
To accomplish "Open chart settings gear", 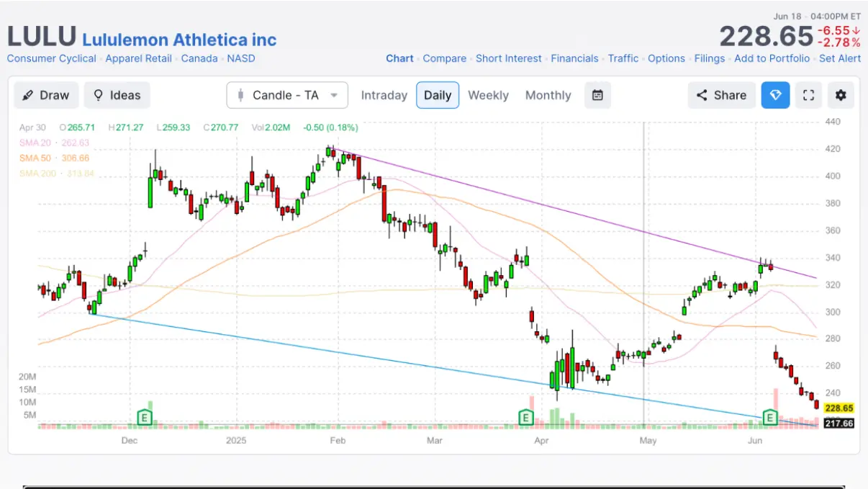I will click(x=841, y=95).
